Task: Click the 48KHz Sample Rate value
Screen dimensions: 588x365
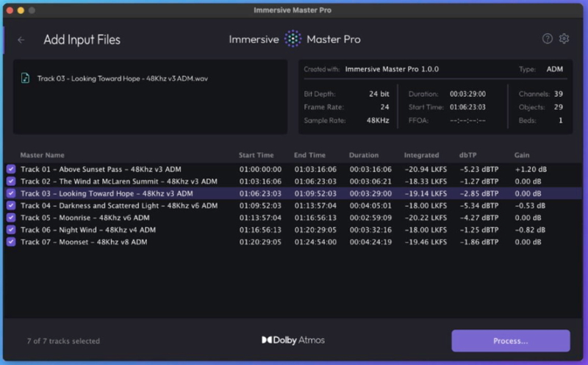Action: tap(378, 120)
